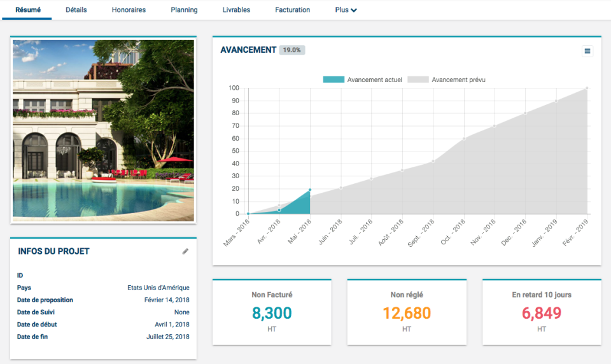This screenshot has width=611, height=364.
Task: Expand the Plus dropdown menu
Action: tap(346, 10)
